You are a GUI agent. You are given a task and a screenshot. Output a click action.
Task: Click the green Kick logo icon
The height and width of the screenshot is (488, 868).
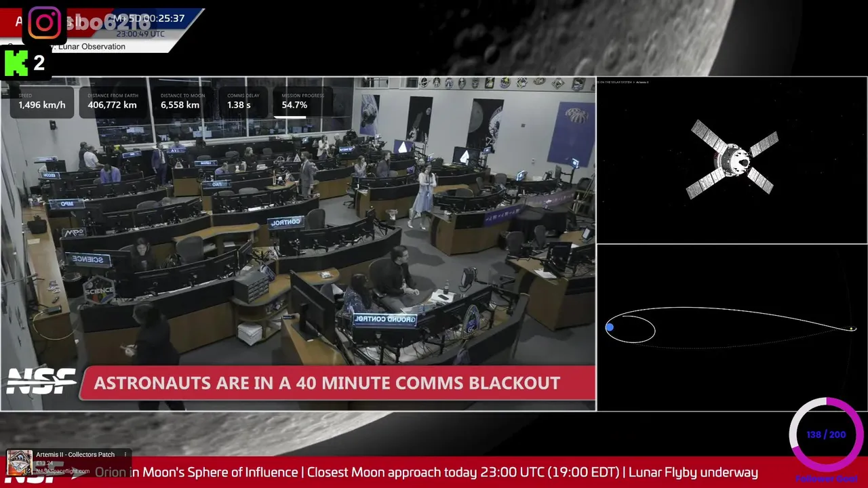click(x=16, y=62)
